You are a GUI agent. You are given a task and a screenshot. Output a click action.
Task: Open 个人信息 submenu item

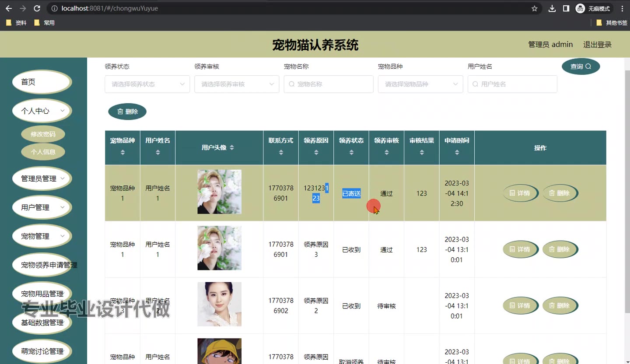[x=43, y=152]
